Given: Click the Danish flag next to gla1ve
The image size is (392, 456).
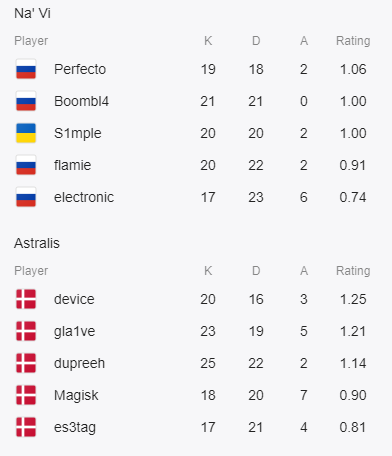Looking at the screenshot, I should (x=26, y=331).
